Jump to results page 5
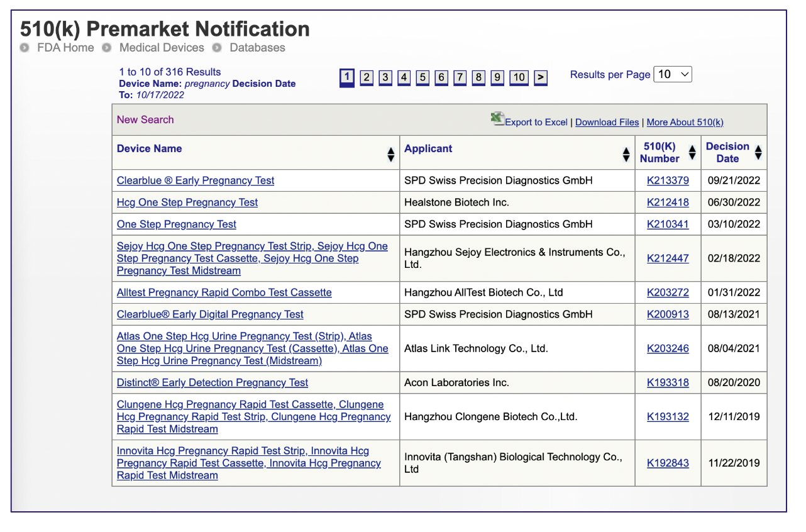 pyautogui.click(x=422, y=77)
